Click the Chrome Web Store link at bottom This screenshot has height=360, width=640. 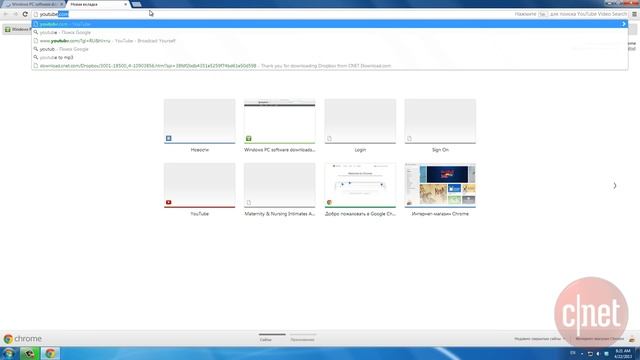click(600, 339)
